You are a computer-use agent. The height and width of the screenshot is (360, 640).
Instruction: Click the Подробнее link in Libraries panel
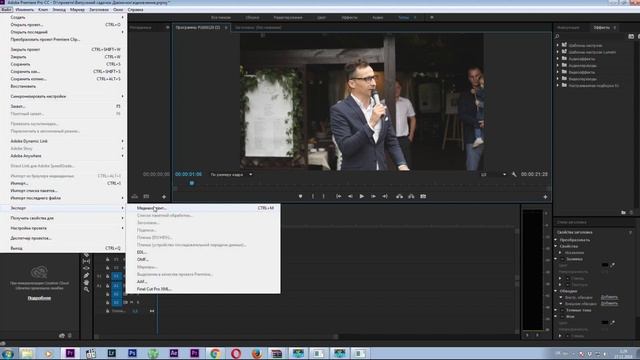39,298
